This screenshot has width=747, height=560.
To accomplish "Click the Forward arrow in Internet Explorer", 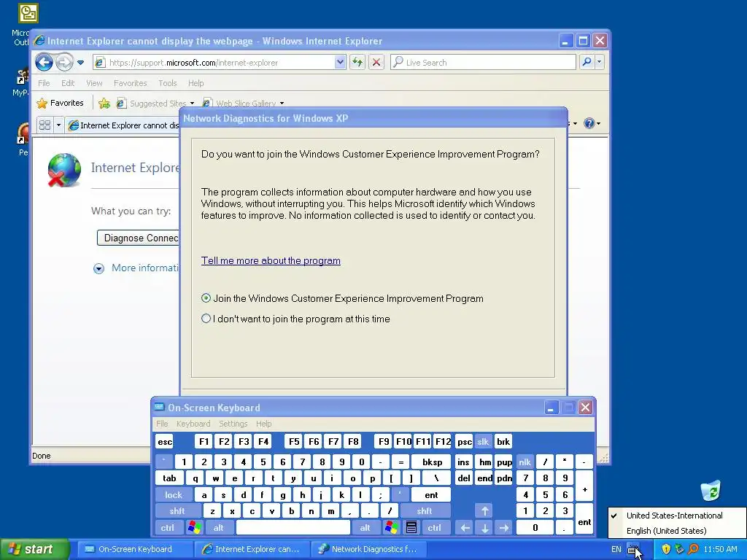I will 64,62.
